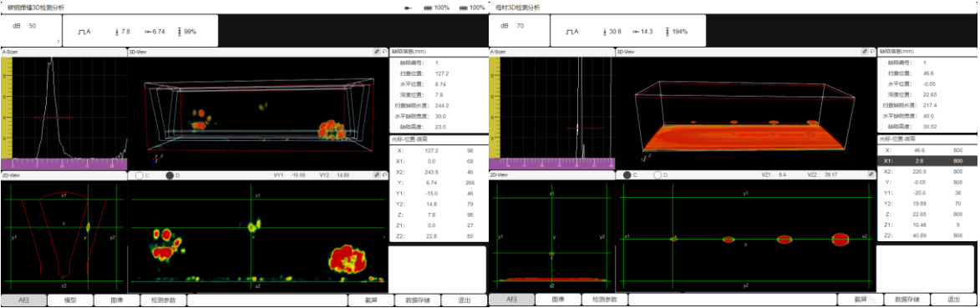Viewport: 980px width, 308px height.
Task: Open 图像 tab in 焊缝 window
Action: (x=117, y=300)
